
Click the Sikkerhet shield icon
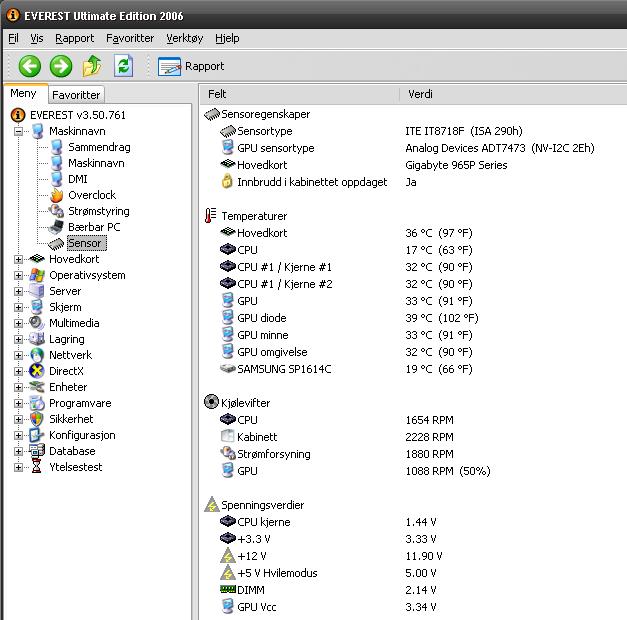coord(36,419)
